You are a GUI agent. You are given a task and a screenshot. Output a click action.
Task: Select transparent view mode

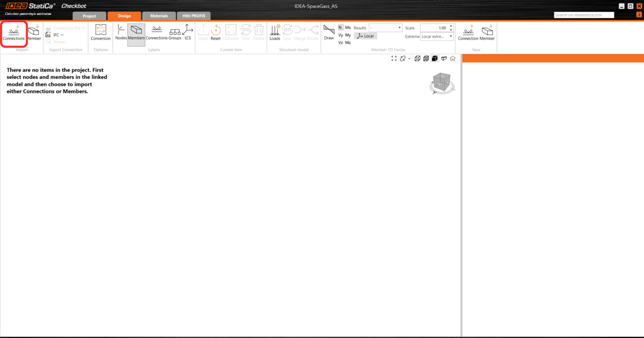pos(426,59)
